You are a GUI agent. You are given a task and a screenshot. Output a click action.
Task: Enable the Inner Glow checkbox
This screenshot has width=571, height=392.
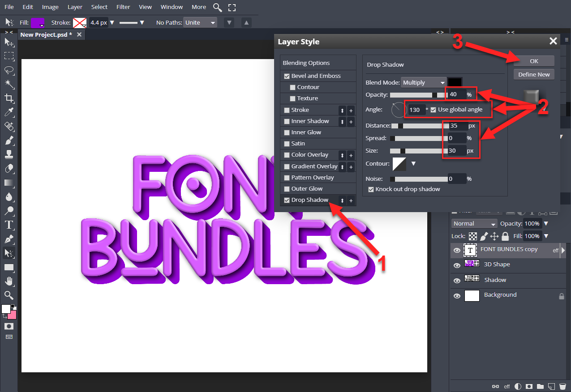coord(287,132)
